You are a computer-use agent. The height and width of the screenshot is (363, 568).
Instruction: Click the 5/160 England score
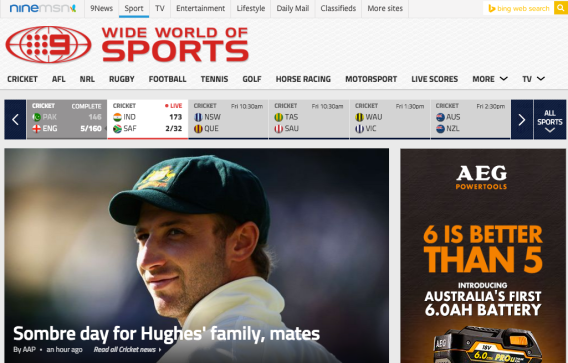point(91,129)
